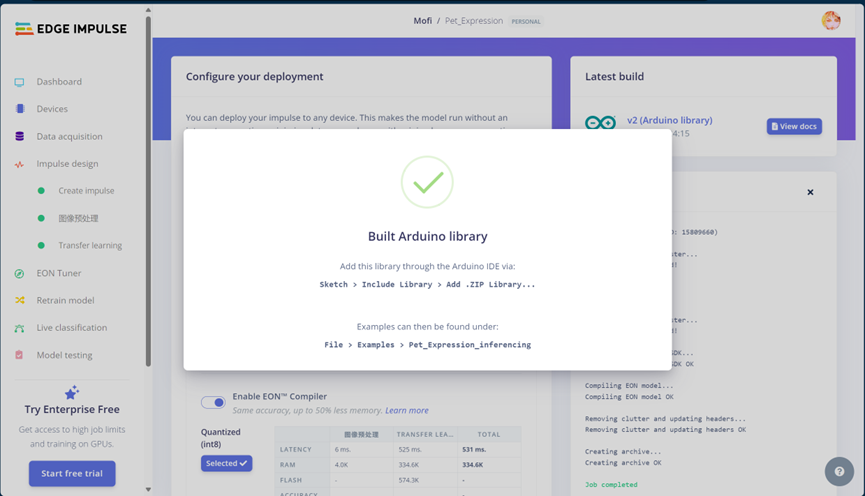Click the '574.3K' flash value
The height and width of the screenshot is (496, 865).
409,481
